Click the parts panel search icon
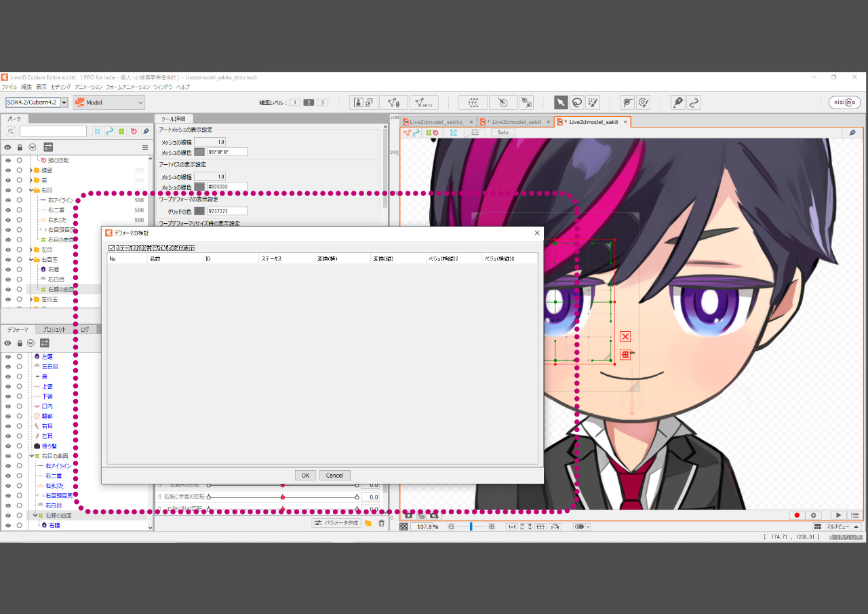Screen dimensions: 868x614 [x=11, y=132]
